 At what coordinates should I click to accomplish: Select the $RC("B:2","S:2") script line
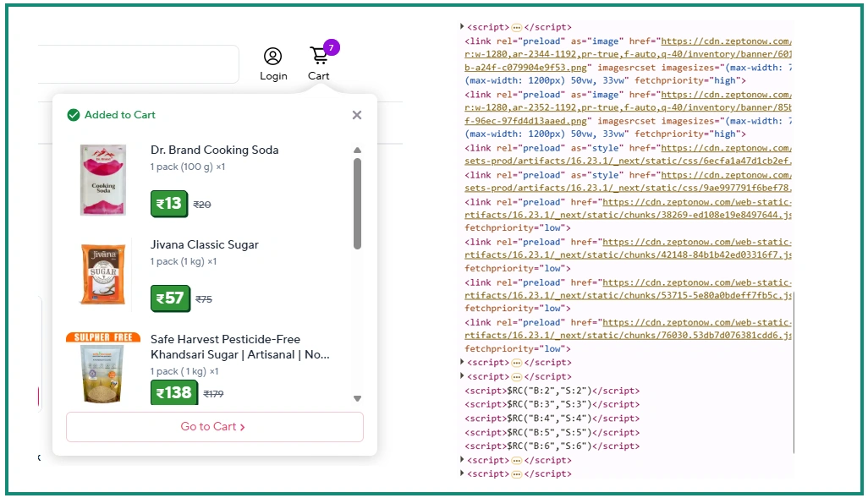pos(552,391)
